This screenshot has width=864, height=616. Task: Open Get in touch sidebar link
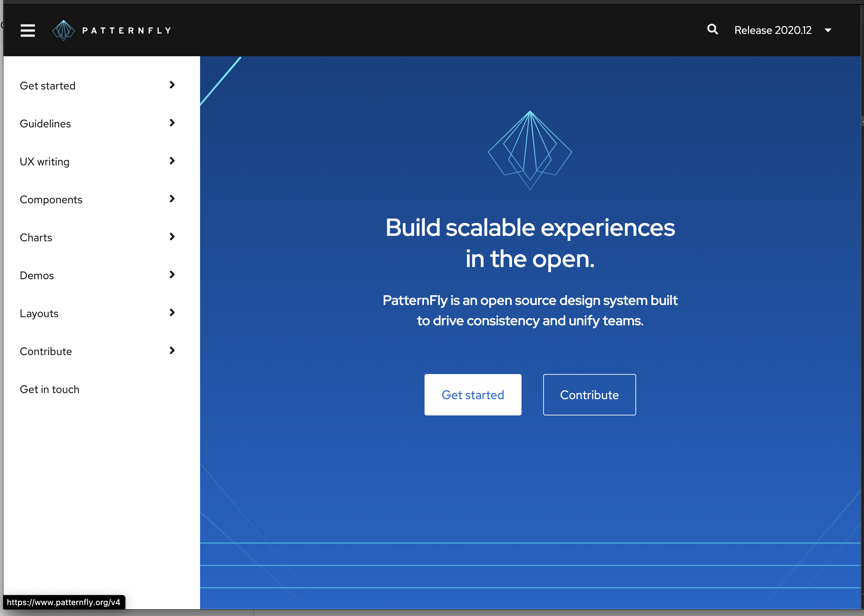click(50, 389)
